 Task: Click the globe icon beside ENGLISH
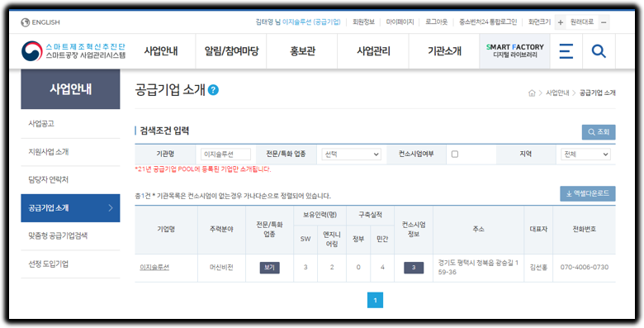25,22
